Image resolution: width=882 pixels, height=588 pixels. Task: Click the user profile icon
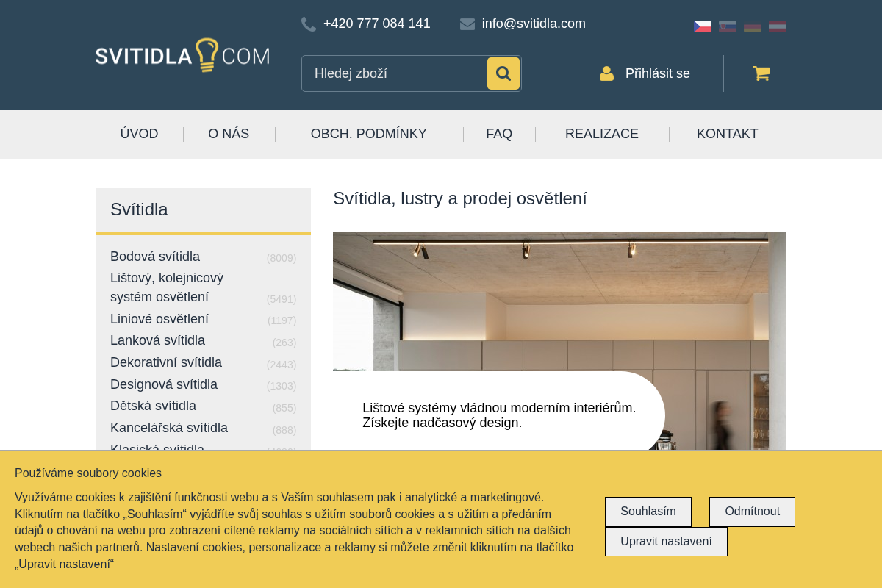click(606, 73)
